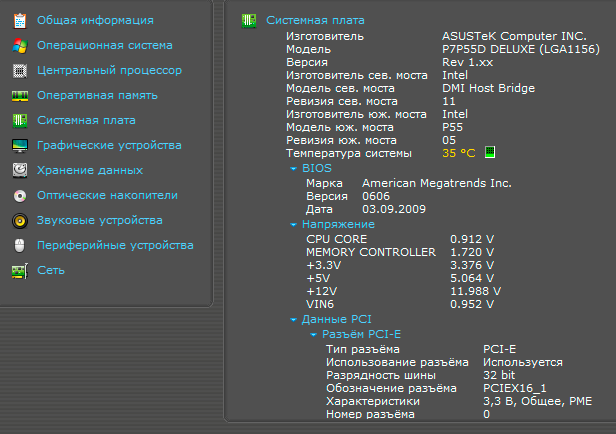Go to Звуковые устройства
Image resolution: width=616 pixels, height=434 pixels.
pos(99,220)
